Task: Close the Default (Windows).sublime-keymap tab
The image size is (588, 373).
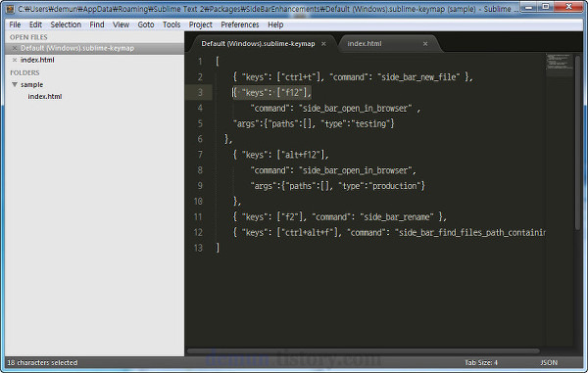Action: click(x=323, y=44)
